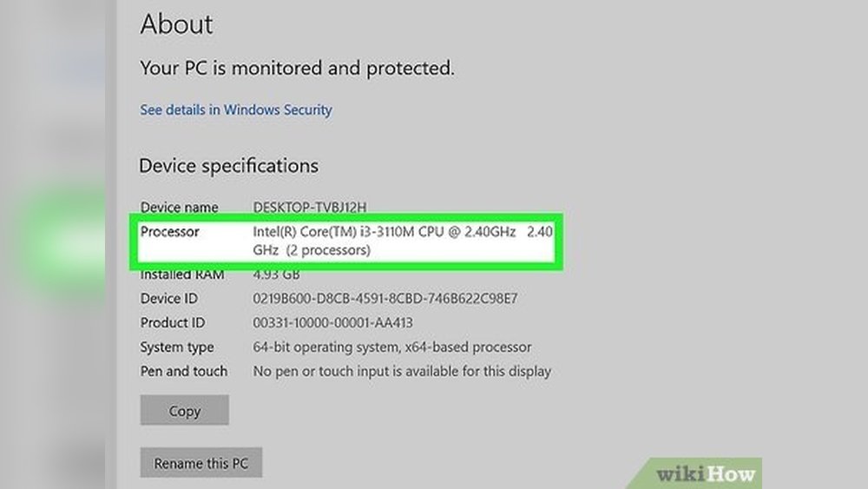
Task: Click the Pen and touch label
Action: pyautogui.click(x=184, y=372)
